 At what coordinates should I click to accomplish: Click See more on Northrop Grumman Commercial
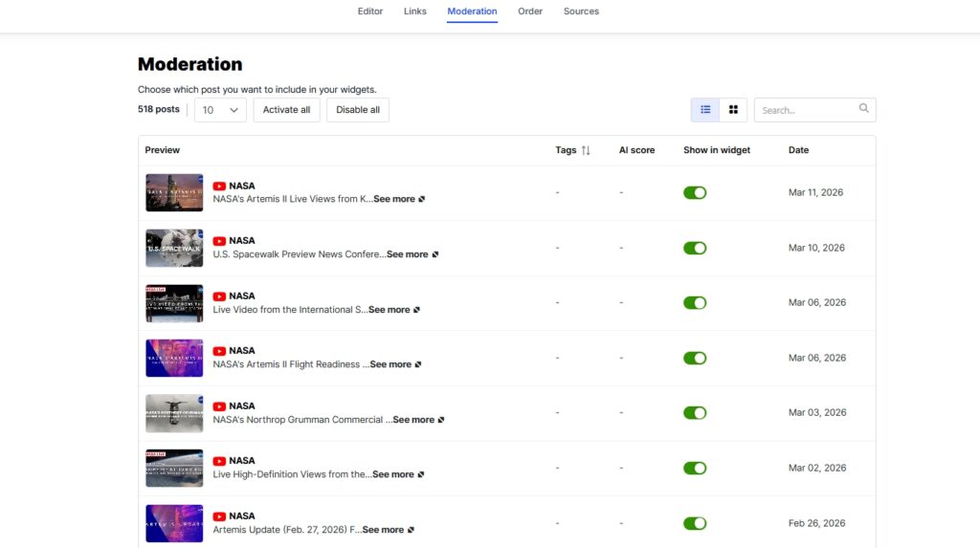413,420
